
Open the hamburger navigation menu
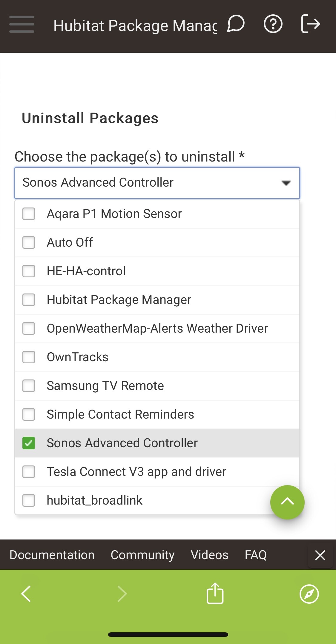coord(22,24)
